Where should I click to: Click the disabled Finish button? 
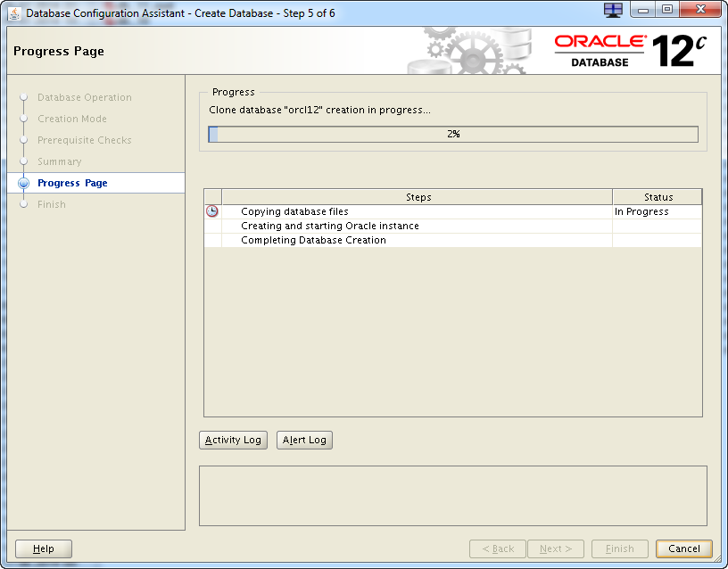click(x=620, y=548)
